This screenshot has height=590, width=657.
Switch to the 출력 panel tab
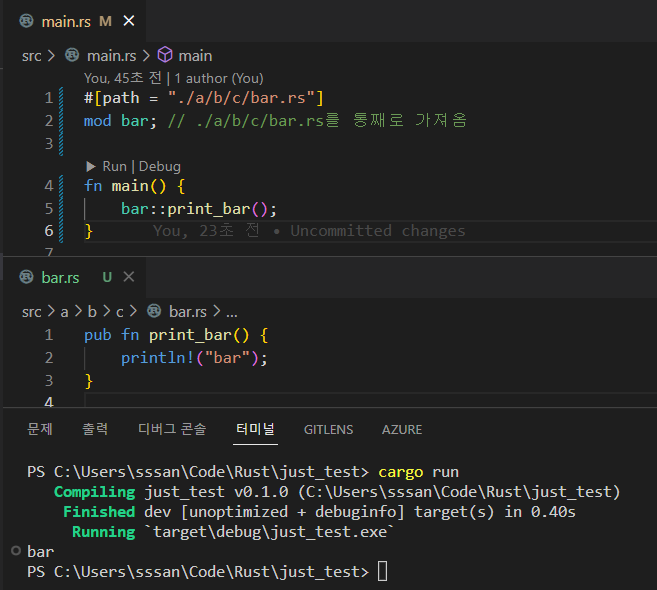click(95, 429)
